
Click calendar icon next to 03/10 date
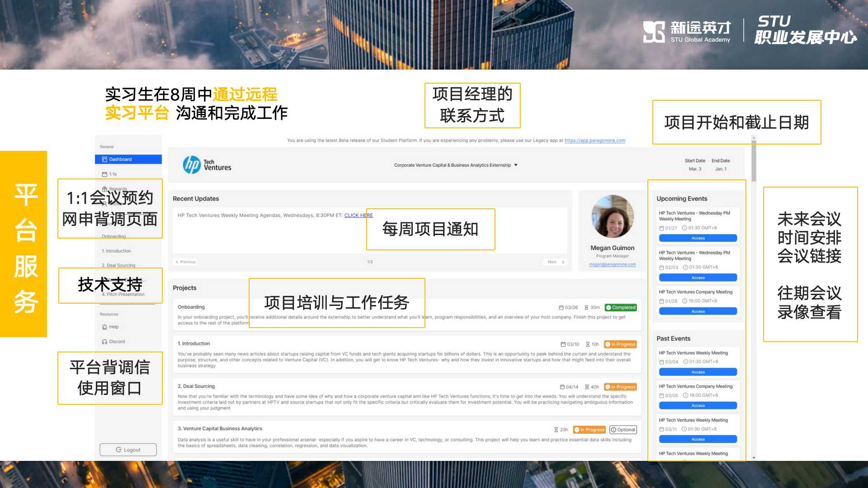point(563,344)
